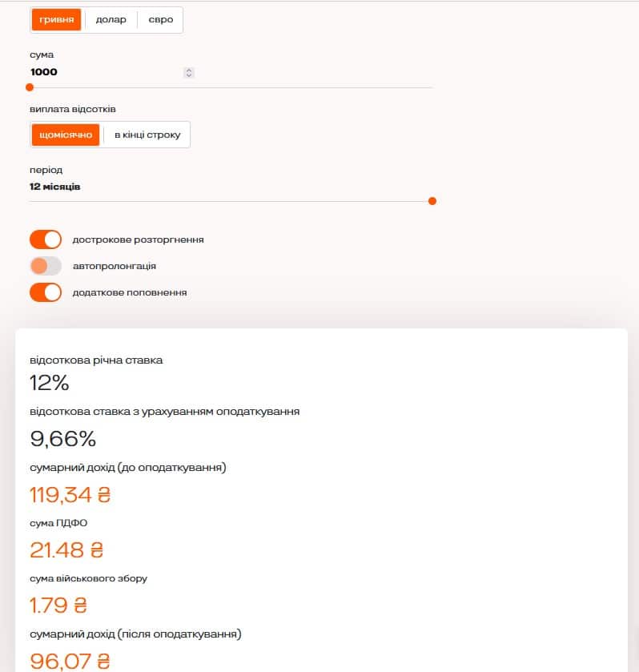Select щомісячно interest payout
The width and height of the screenshot is (639, 672).
(x=66, y=135)
